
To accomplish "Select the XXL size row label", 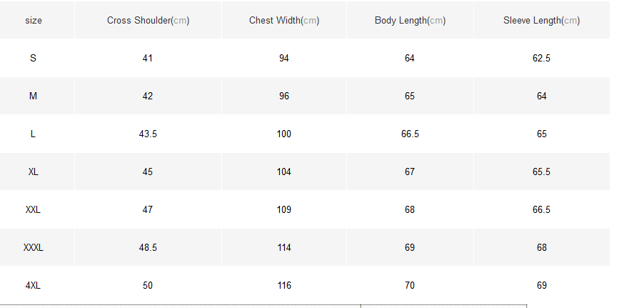I will (34, 210).
